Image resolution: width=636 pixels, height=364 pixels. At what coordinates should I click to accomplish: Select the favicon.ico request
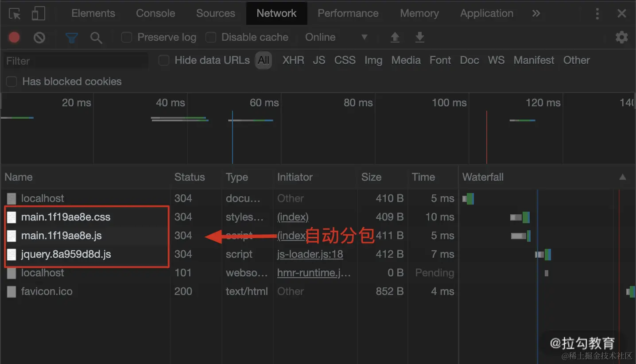[47, 291]
